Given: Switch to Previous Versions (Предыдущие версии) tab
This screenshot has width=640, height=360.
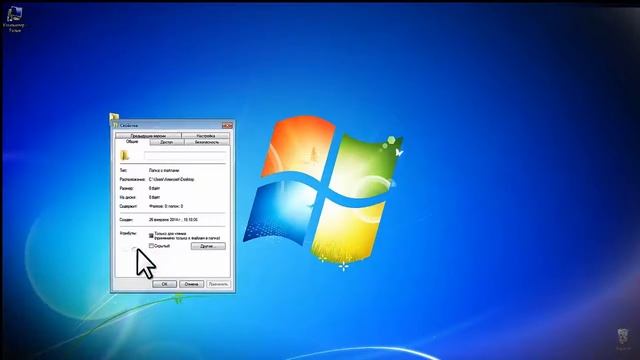Looking at the screenshot, I should coord(148,136).
